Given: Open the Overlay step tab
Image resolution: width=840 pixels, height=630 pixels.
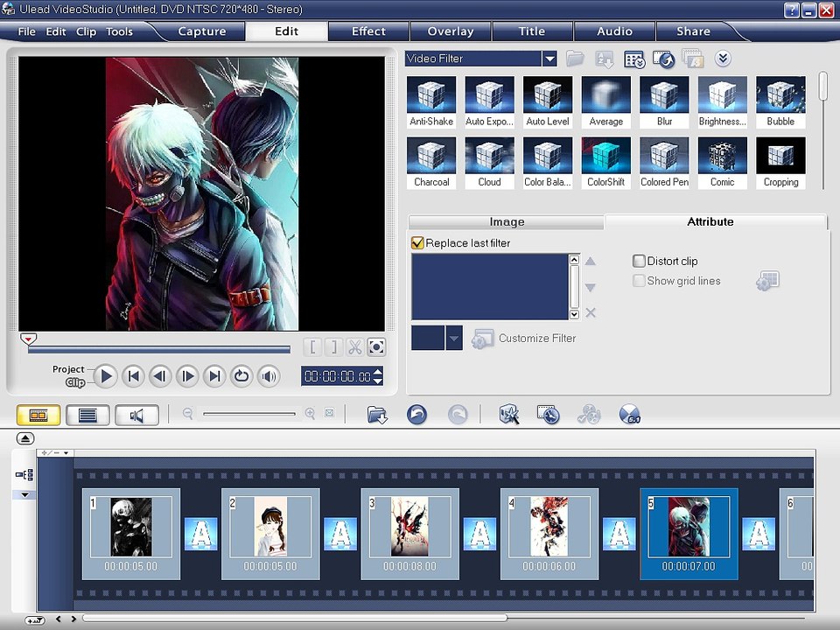Looking at the screenshot, I should click(451, 31).
